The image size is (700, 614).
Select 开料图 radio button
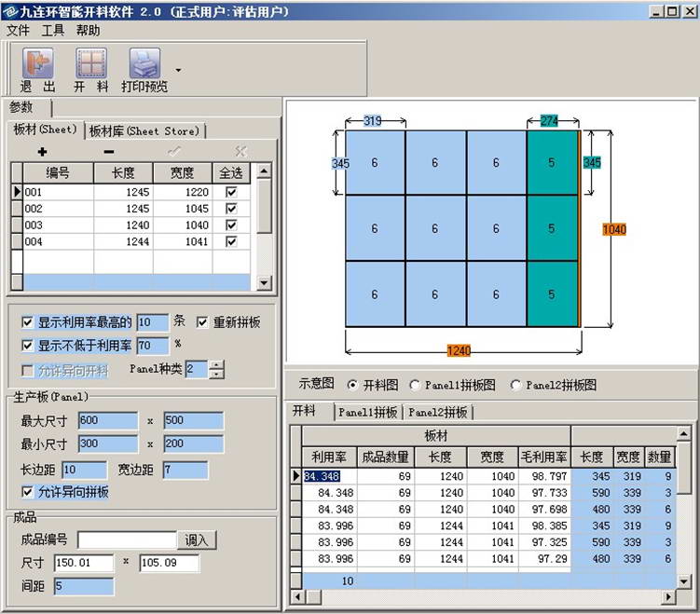(x=352, y=385)
